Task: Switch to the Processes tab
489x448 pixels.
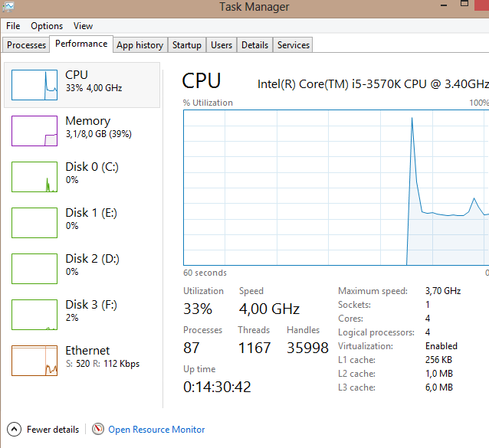Action: coord(26,45)
